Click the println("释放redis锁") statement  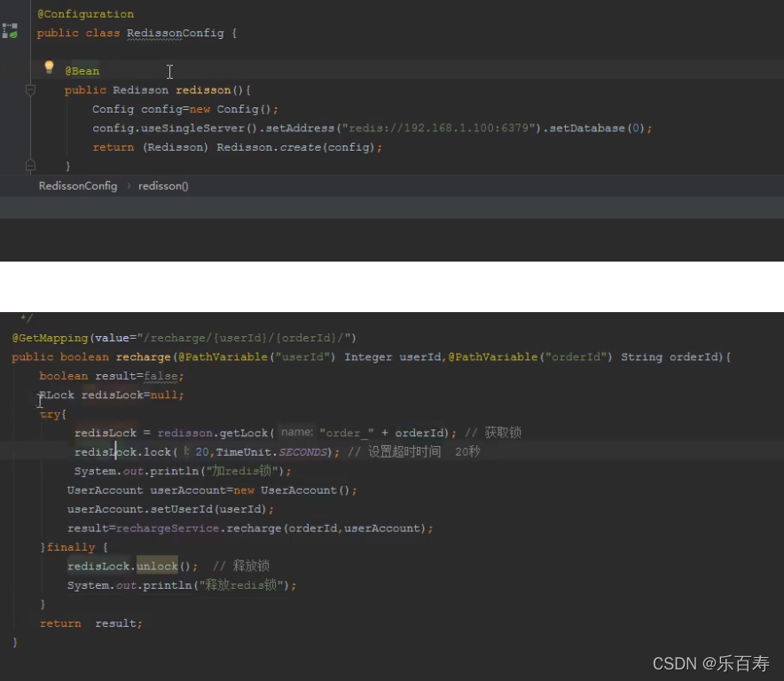[x=182, y=585]
